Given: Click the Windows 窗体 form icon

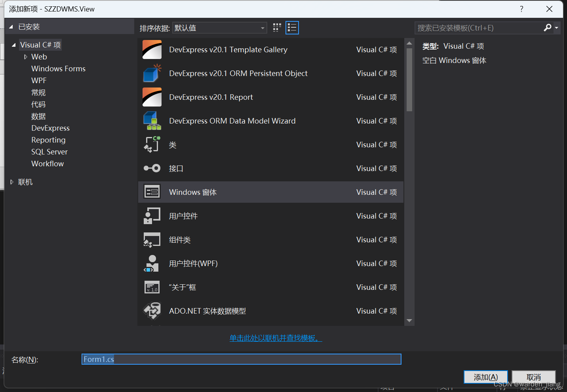Looking at the screenshot, I should click(x=152, y=192).
